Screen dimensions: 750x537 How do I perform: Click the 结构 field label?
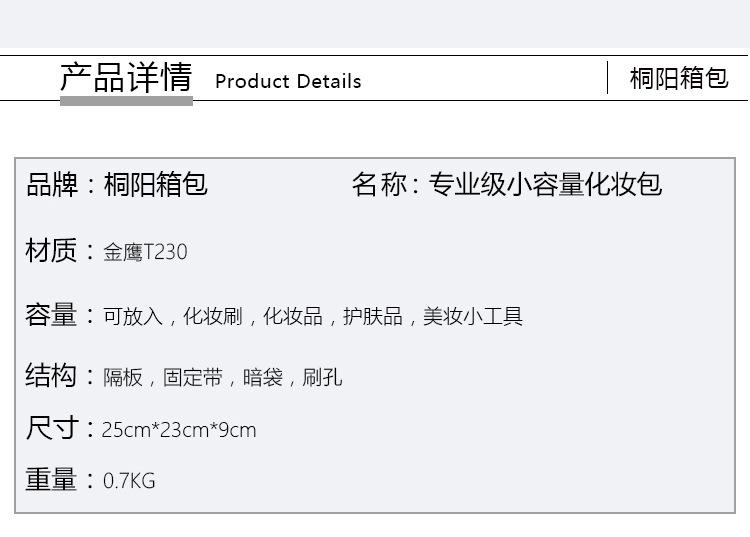click(x=51, y=376)
